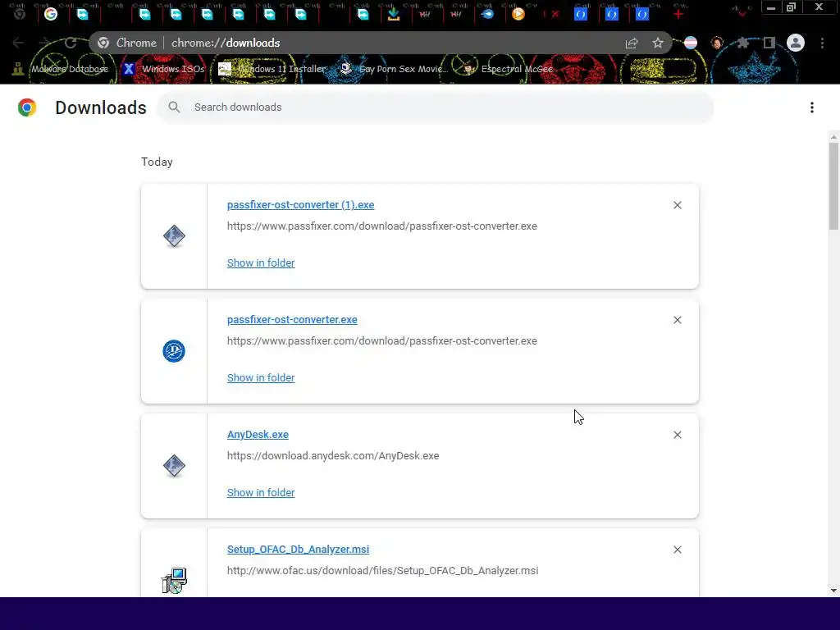Open a new tab with red plus
840x630 pixels.
point(678,15)
